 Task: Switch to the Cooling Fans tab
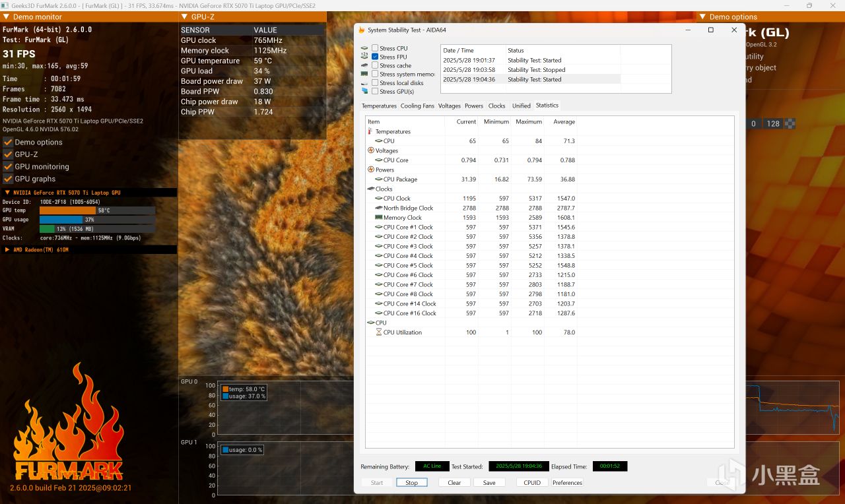[417, 106]
